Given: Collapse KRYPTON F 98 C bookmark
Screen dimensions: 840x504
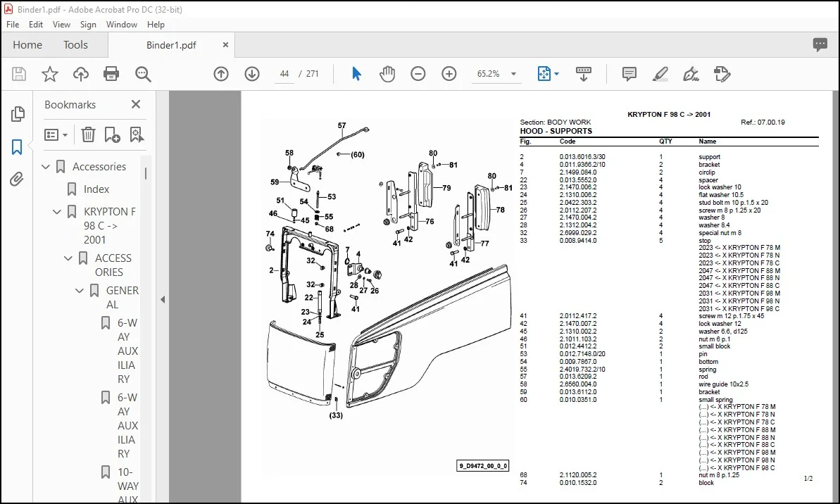Looking at the screenshot, I should (57, 212).
